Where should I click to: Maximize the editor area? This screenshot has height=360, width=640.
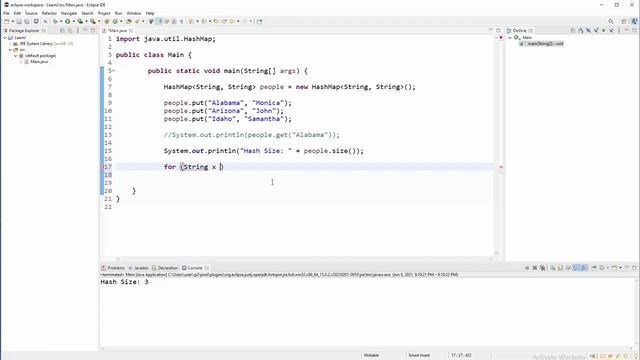[x=498, y=31]
